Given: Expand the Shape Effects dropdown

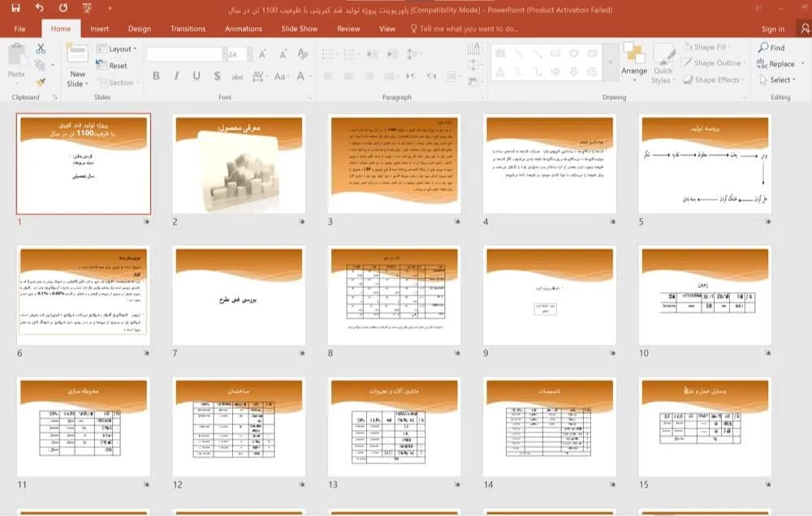Looking at the screenshot, I should [x=714, y=80].
